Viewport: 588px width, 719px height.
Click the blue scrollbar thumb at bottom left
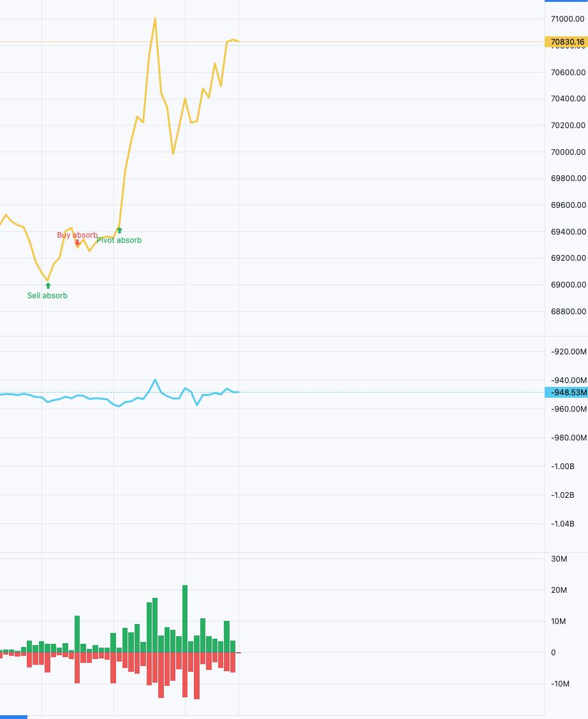pyautogui.click(x=13, y=716)
